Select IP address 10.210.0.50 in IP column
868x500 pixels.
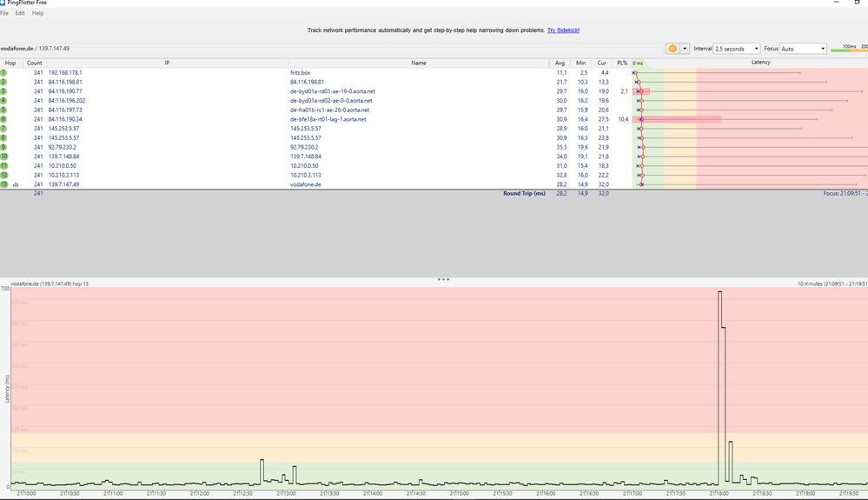62,165
